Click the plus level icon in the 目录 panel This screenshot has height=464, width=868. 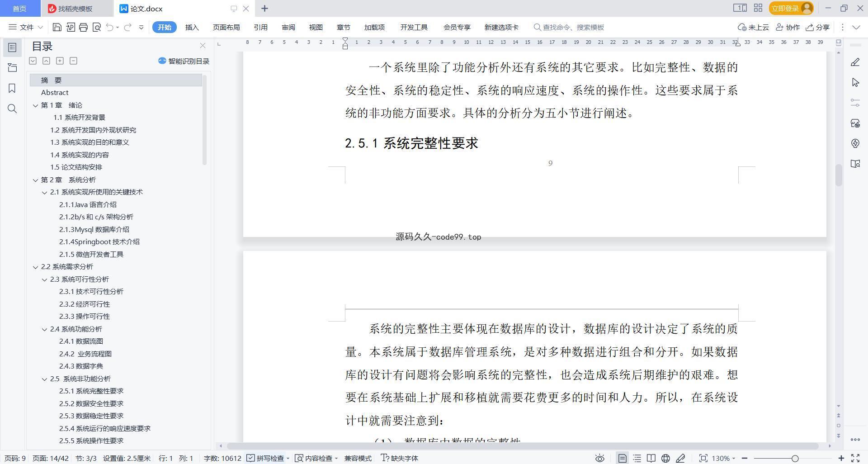(60, 61)
